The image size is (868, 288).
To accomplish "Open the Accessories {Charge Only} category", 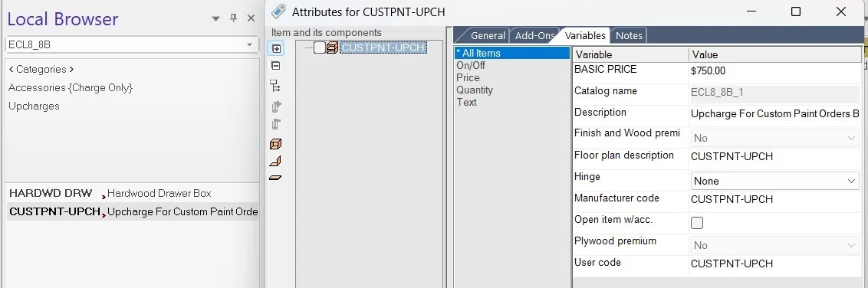I will (71, 87).
